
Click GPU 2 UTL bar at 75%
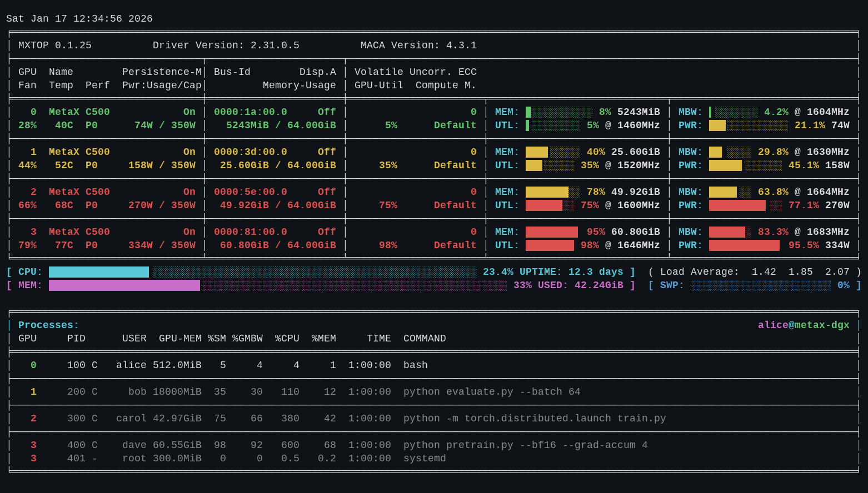click(x=550, y=205)
